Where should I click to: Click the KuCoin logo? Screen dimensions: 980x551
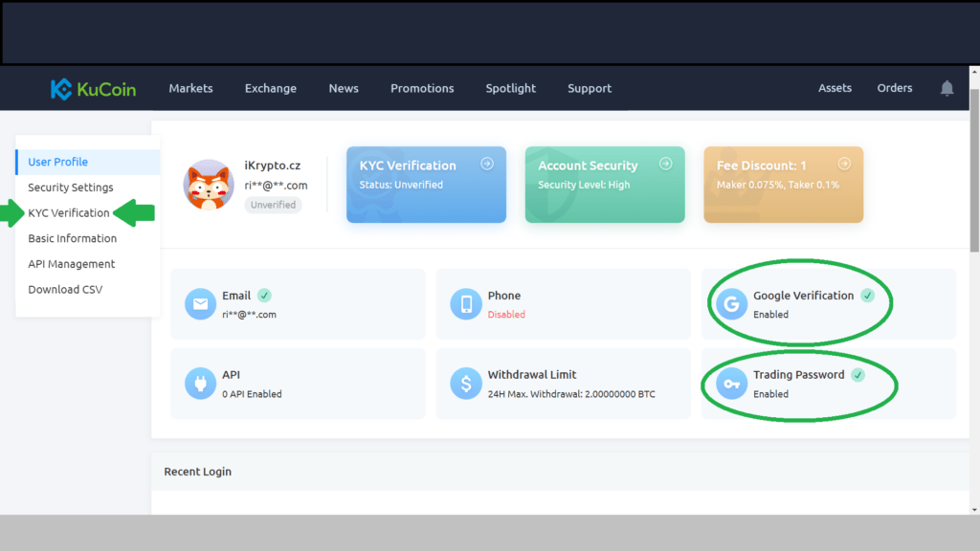click(93, 89)
